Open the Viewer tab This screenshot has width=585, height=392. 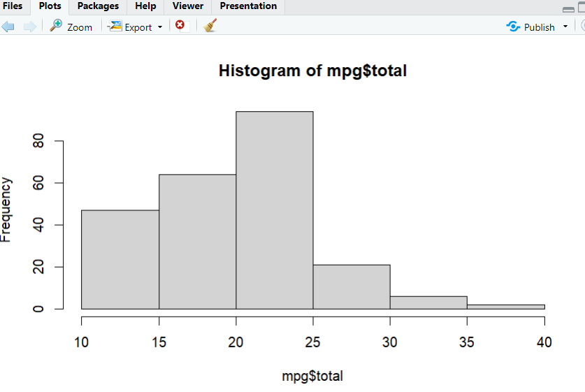tap(188, 6)
